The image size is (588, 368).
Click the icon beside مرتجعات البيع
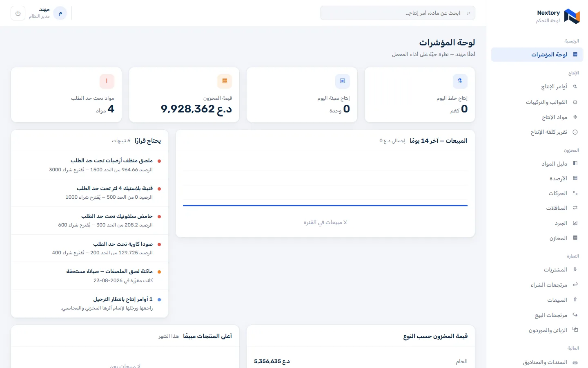pos(575,315)
